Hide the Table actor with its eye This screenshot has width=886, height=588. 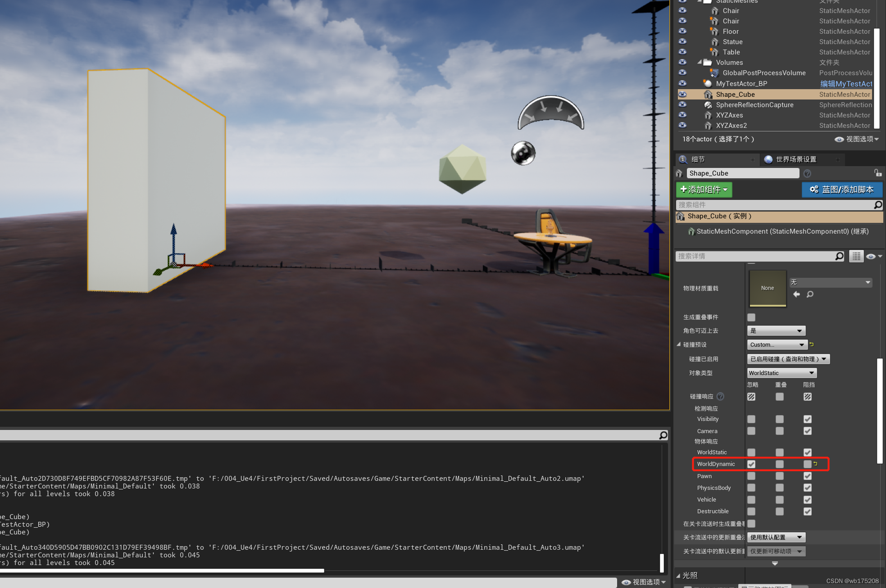(682, 52)
